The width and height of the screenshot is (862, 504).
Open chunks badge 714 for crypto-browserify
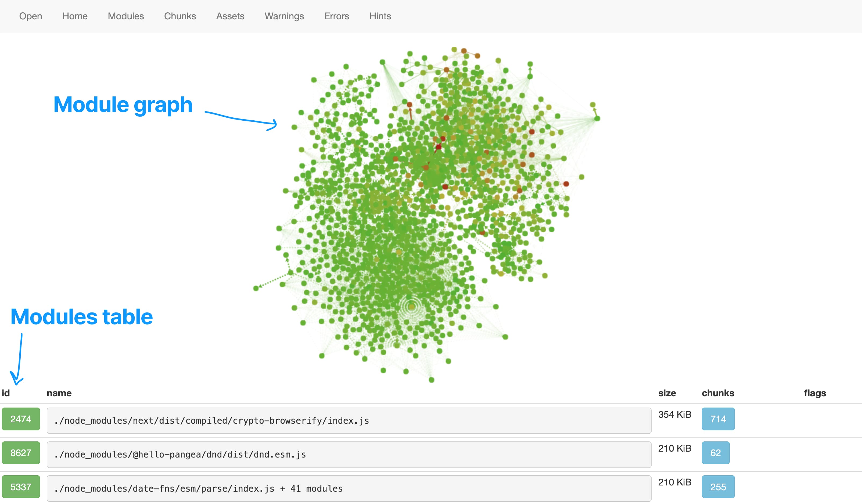coord(718,419)
